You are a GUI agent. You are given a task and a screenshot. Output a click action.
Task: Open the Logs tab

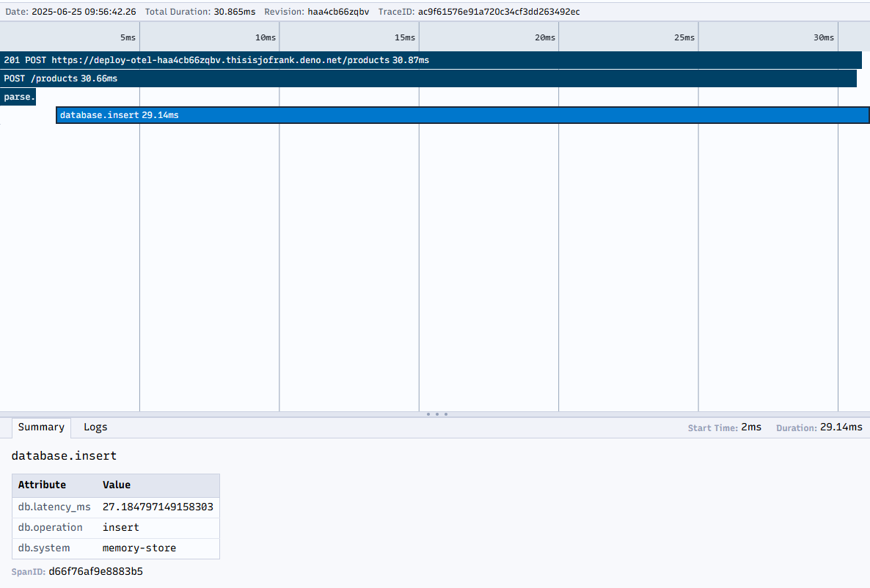pos(95,427)
